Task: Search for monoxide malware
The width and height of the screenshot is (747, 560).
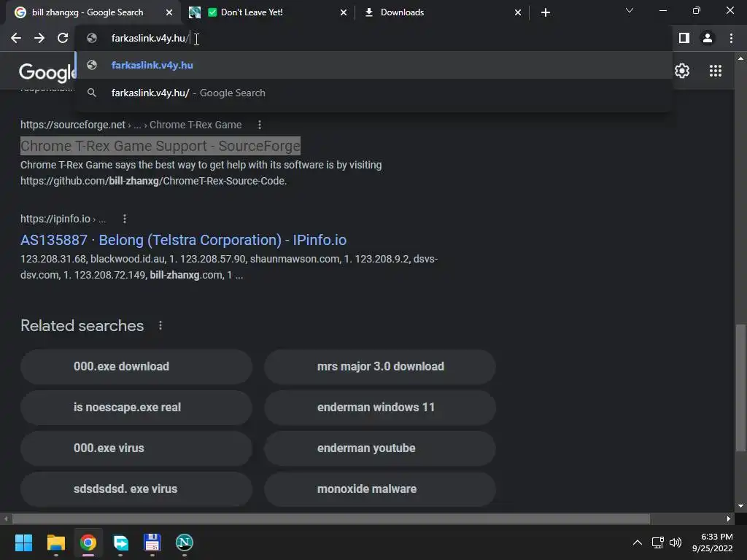Action: click(380, 489)
